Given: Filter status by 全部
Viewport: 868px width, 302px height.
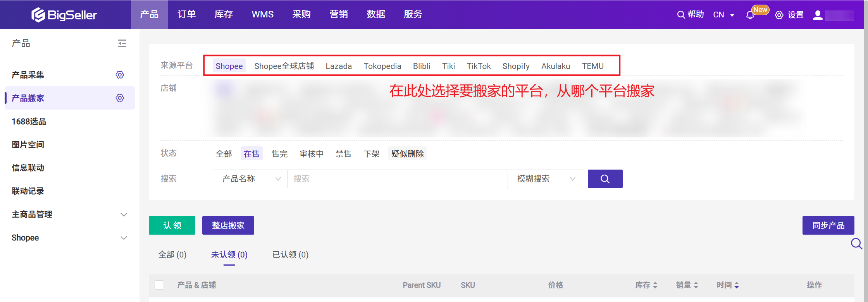Looking at the screenshot, I should point(224,154).
